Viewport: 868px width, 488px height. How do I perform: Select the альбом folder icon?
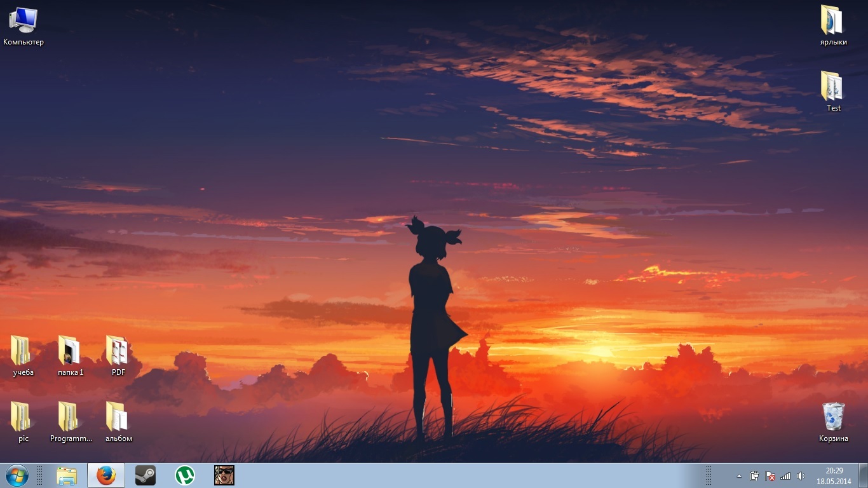point(118,423)
